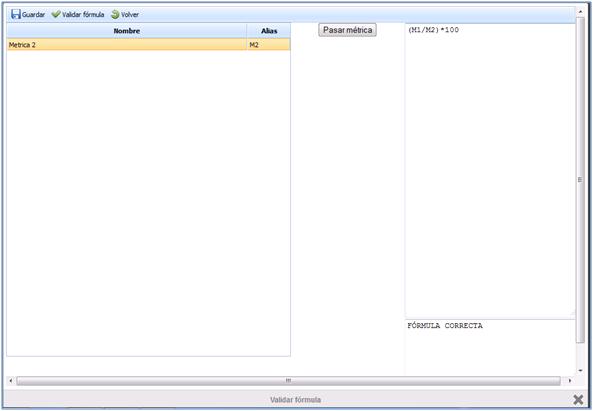This screenshot has width=594, height=411.
Task: Click the Guardar floppy disk icon
Action: [16, 14]
